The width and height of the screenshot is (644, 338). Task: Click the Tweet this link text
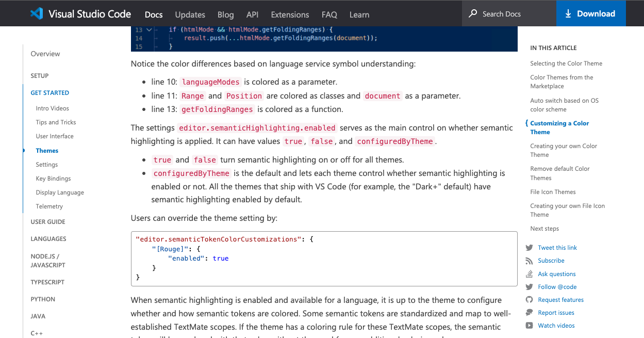click(x=557, y=248)
